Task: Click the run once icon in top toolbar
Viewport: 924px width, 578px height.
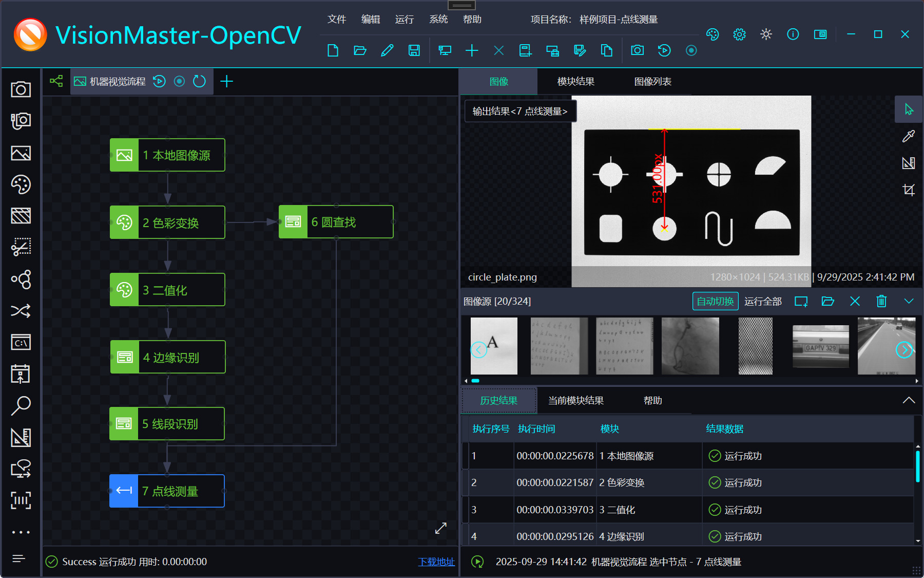Action: point(664,50)
